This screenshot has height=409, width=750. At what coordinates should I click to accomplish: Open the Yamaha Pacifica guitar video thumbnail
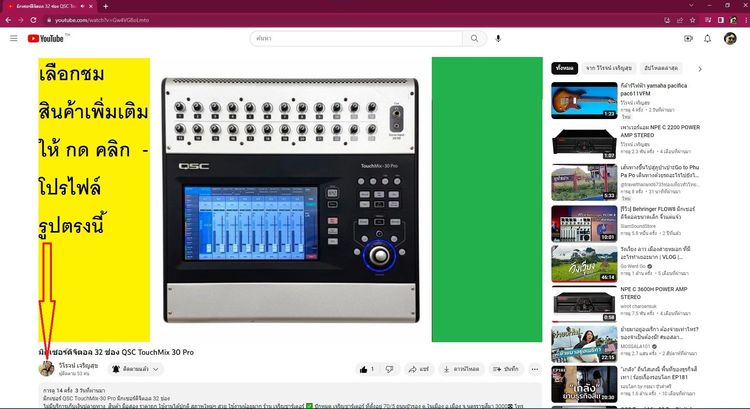(x=584, y=100)
